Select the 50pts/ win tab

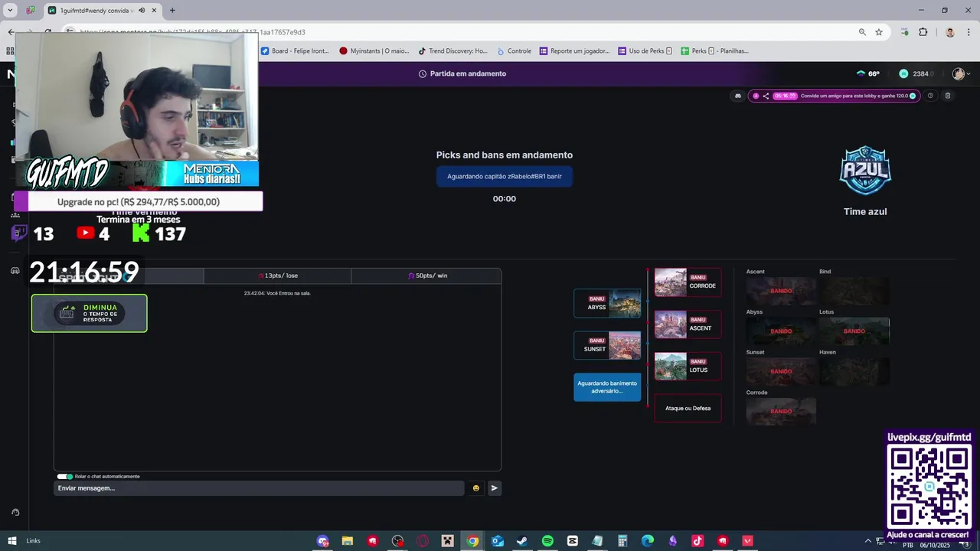click(426, 275)
